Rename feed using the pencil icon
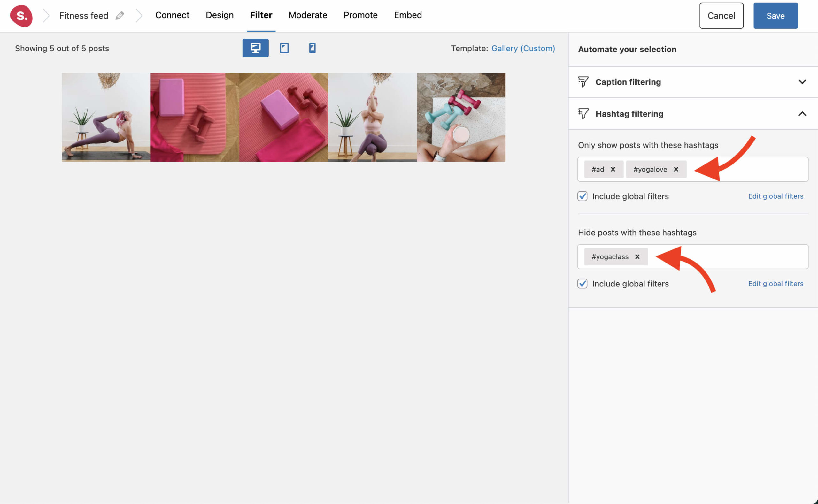The image size is (818, 504). [120, 15]
